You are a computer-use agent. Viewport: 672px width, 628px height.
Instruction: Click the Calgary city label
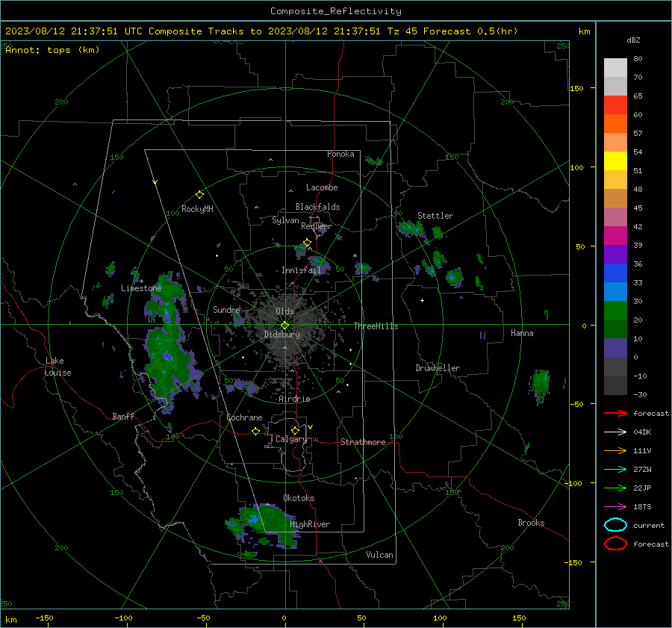click(x=291, y=439)
